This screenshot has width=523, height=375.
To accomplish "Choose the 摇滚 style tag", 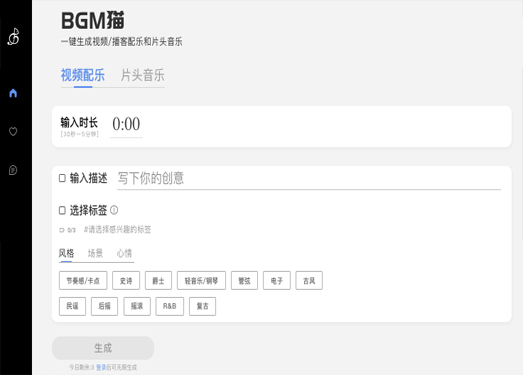I will [x=137, y=306].
